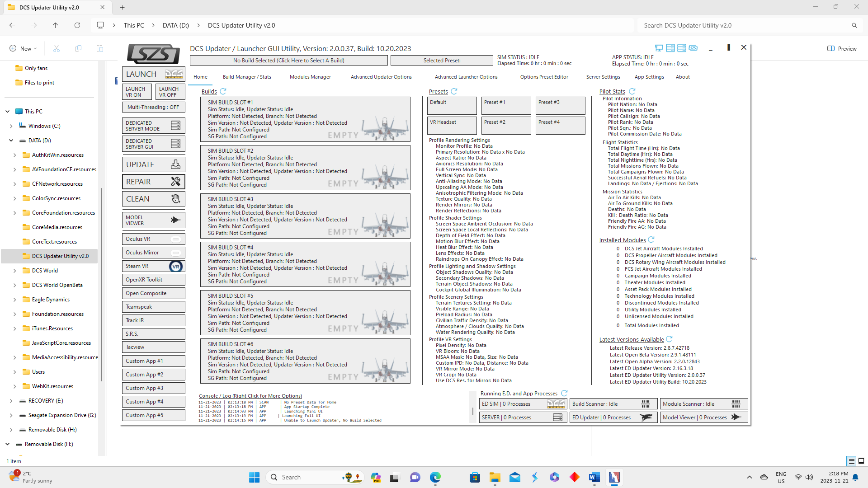The image size is (868, 488).
Task: Click the Build Scanner grid icon
Action: [x=646, y=404]
